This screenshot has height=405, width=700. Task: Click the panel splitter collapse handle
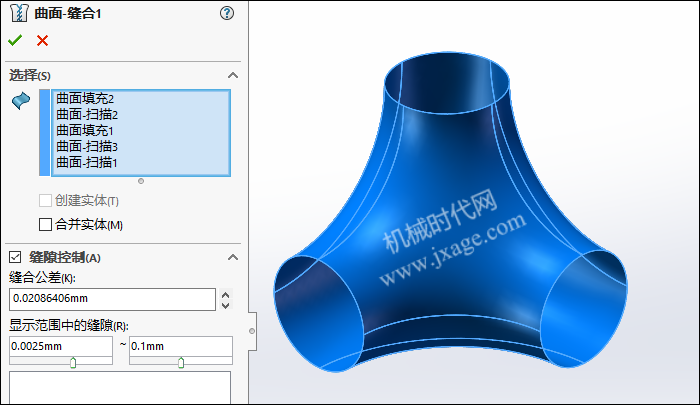(252, 331)
